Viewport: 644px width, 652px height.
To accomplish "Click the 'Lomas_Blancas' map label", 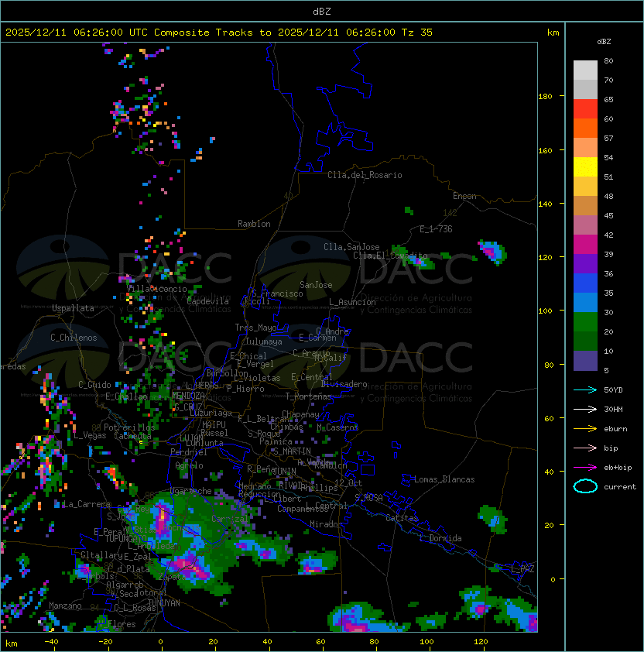I will coord(444,479).
